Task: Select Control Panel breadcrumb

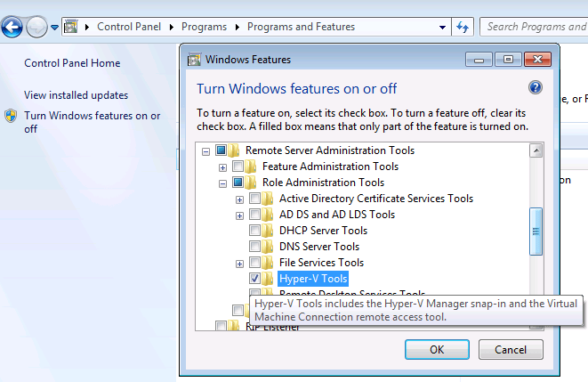Action: point(129,27)
